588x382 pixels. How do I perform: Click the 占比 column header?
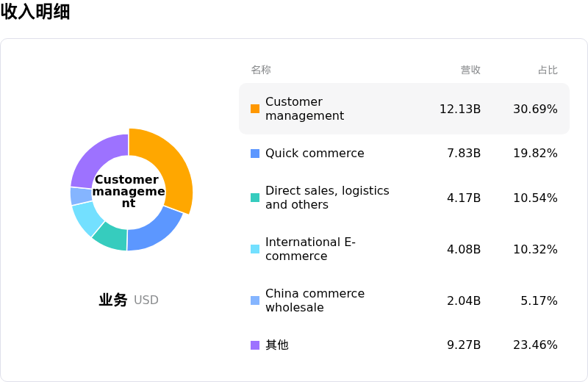pyautogui.click(x=548, y=70)
